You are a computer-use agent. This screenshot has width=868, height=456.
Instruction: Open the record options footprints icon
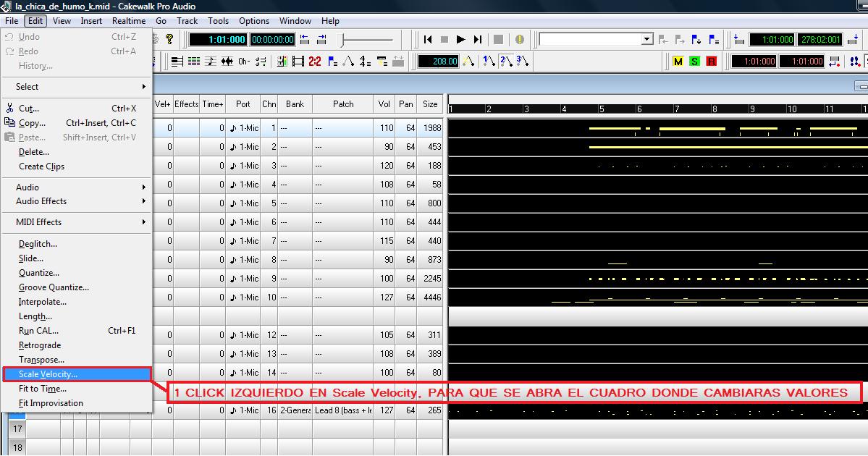click(x=855, y=62)
